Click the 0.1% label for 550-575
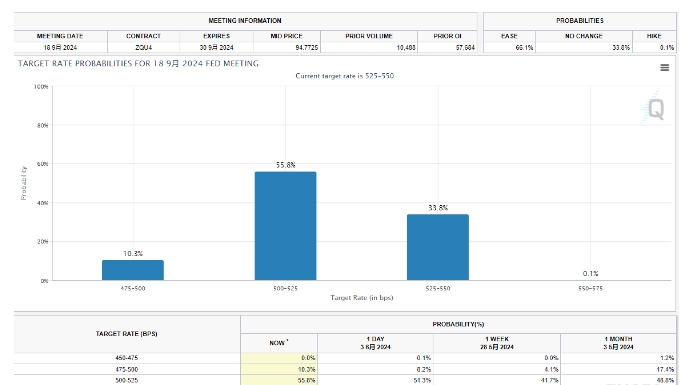The image size is (687, 385). (x=590, y=273)
